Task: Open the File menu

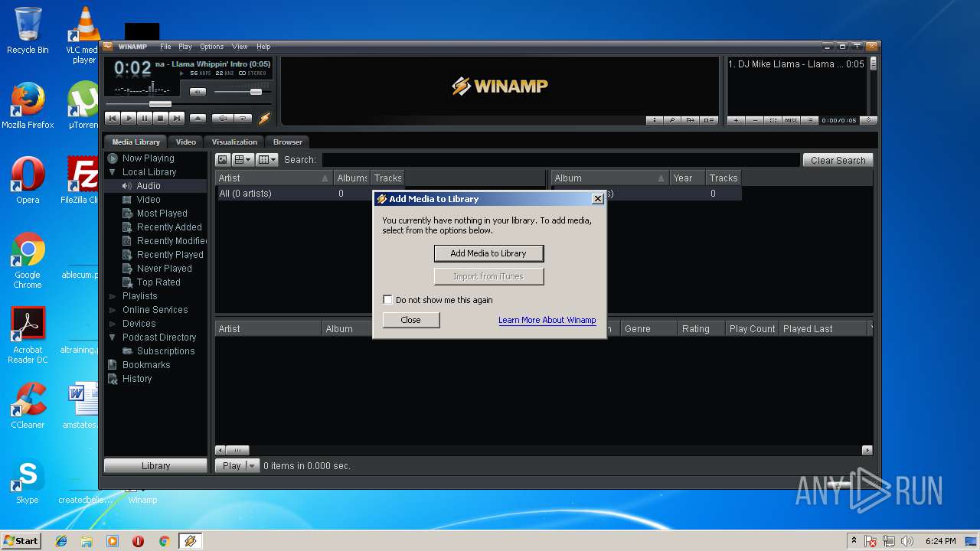Action: tap(165, 47)
